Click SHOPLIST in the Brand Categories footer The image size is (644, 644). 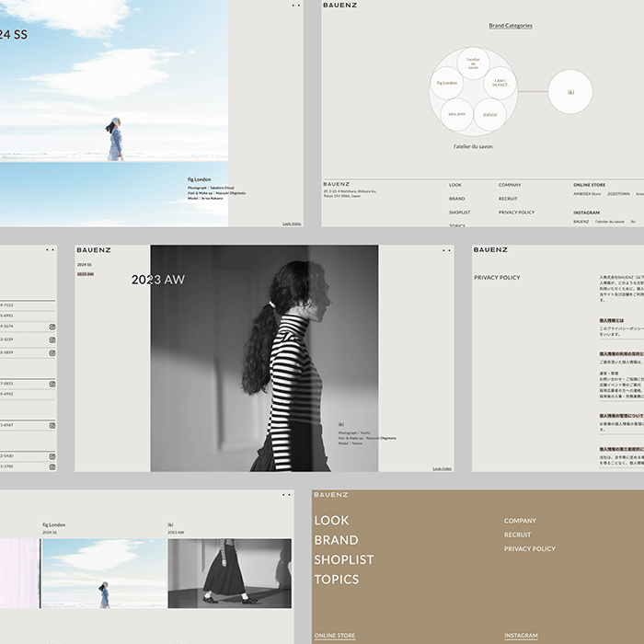pyautogui.click(x=460, y=213)
